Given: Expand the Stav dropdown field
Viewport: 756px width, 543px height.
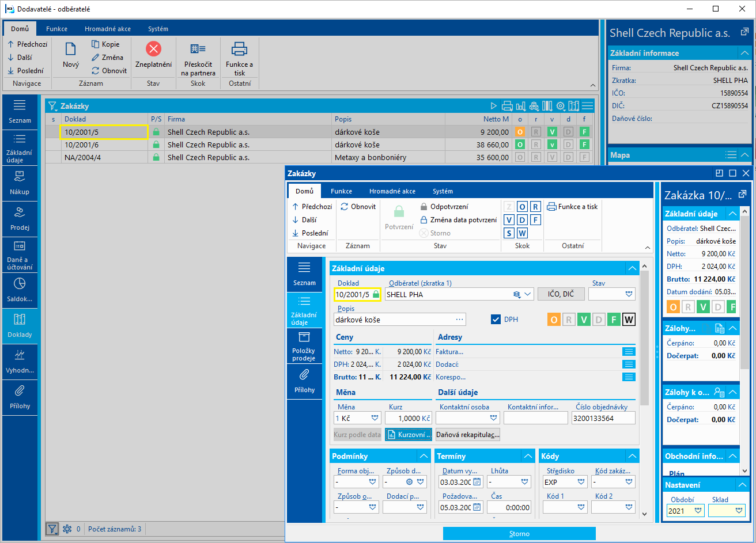Looking at the screenshot, I should (628, 294).
